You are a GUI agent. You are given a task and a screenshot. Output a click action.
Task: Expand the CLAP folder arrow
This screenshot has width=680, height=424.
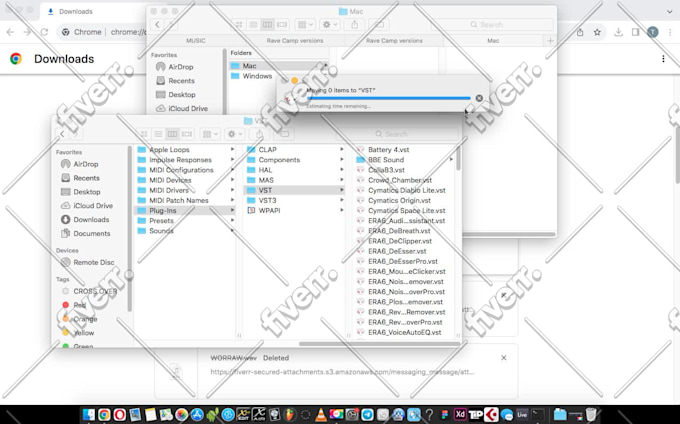[342, 149]
